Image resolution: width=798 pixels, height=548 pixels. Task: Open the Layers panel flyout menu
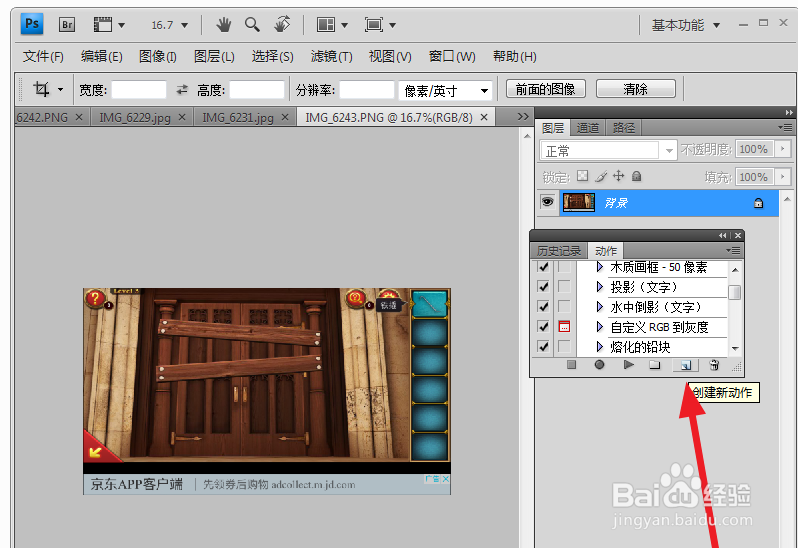pyautogui.click(x=785, y=127)
